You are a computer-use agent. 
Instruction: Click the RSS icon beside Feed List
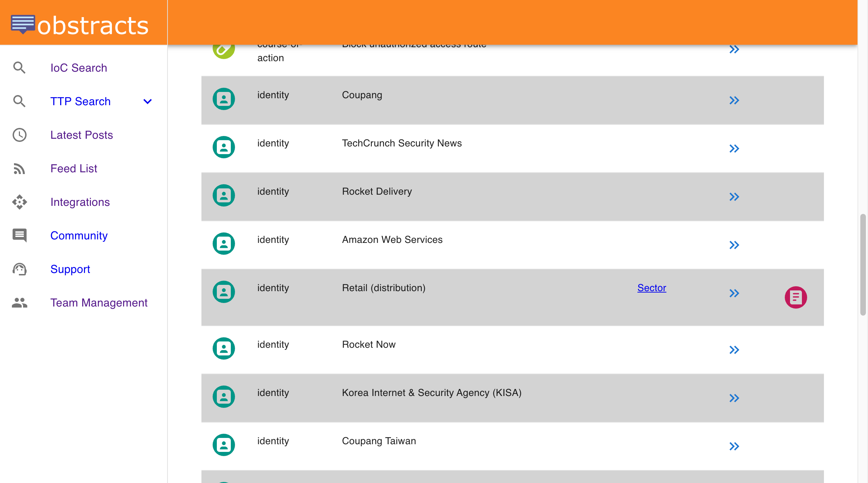pyautogui.click(x=19, y=168)
